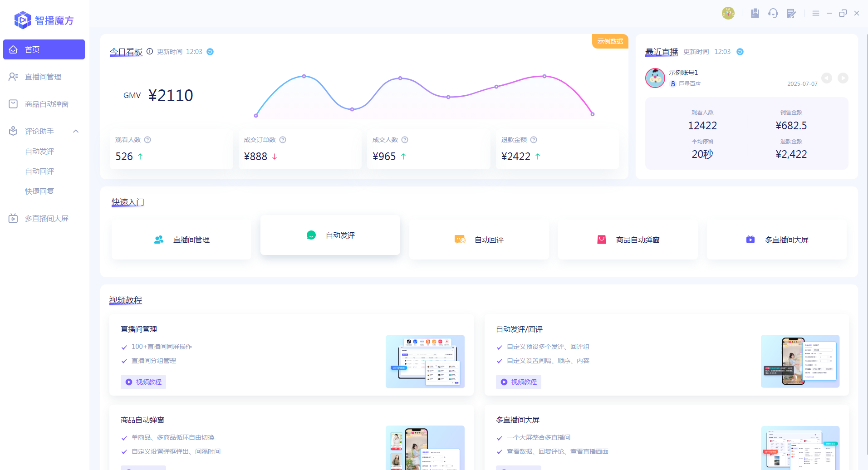Click the 视频教程 section heading
This screenshot has width=868, height=470.
126,300
